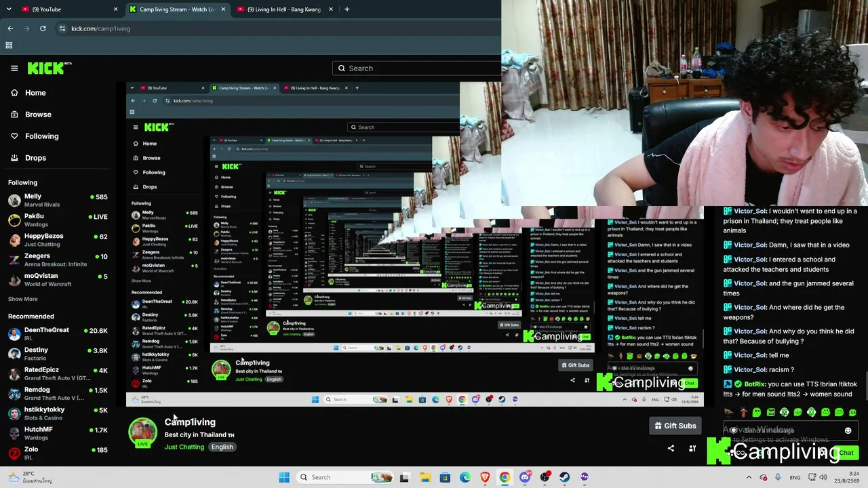Viewport: 868px width, 488px height.
Task: Go to the Kick logo homepage
Action: click(50, 68)
